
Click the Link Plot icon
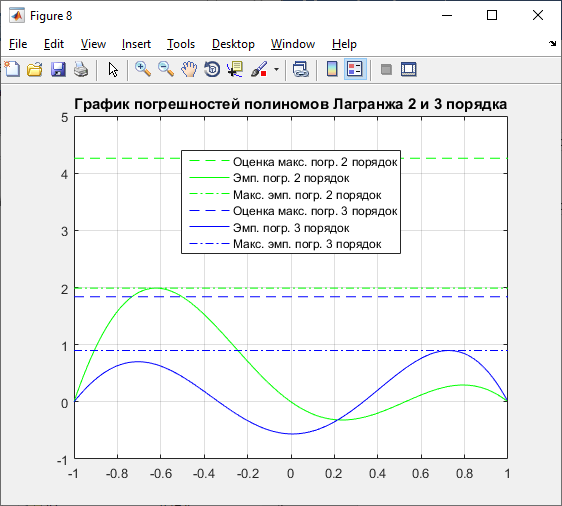tap(300, 69)
